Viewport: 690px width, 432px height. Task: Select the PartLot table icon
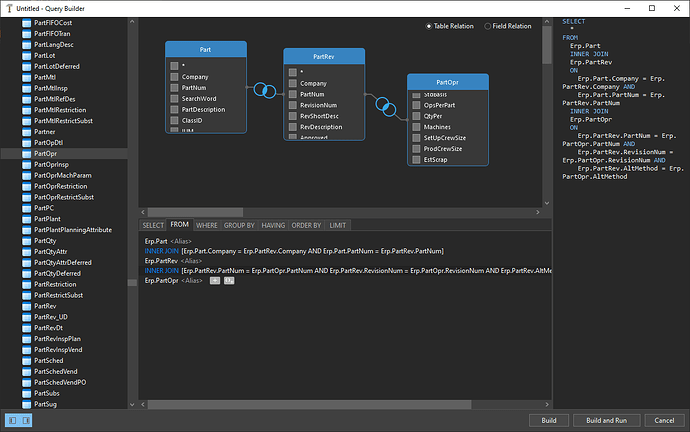tap(26, 56)
